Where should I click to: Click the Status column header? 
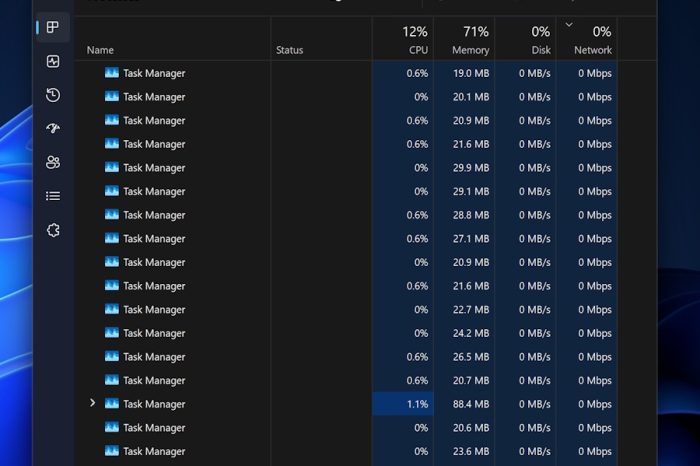coord(289,50)
